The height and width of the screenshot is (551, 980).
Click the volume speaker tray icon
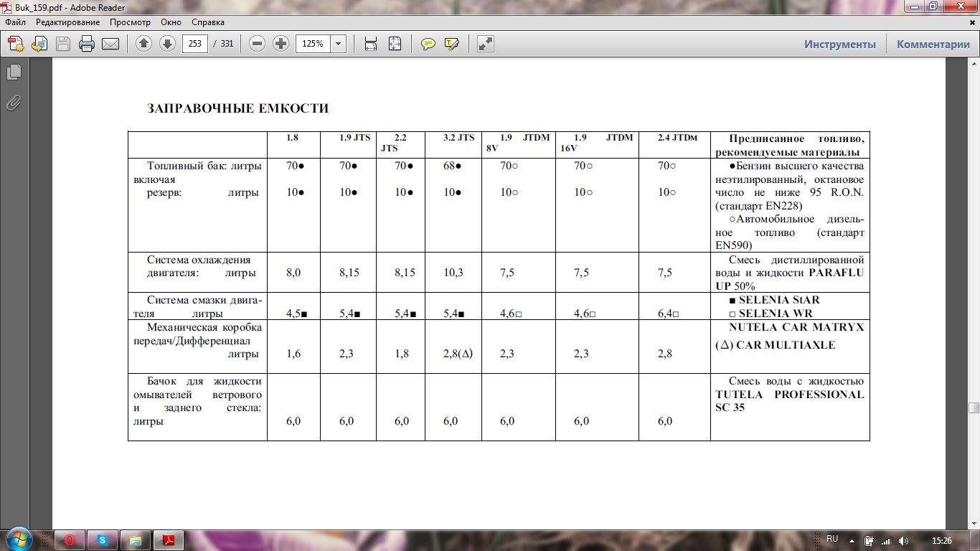(x=903, y=540)
